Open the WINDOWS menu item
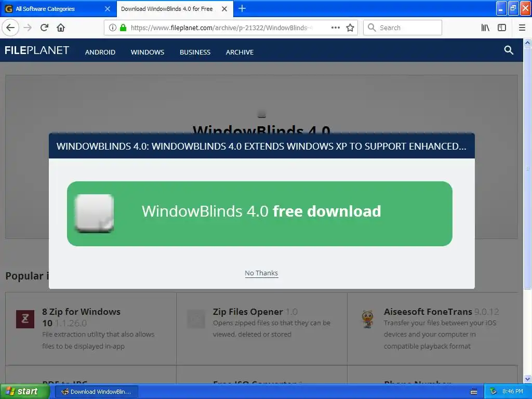532x399 pixels. click(x=148, y=52)
